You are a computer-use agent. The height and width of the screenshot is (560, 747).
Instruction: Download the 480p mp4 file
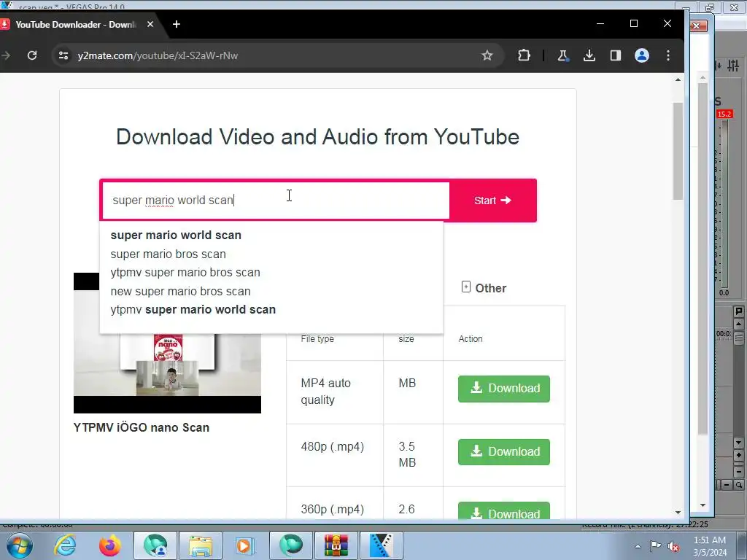pos(504,452)
